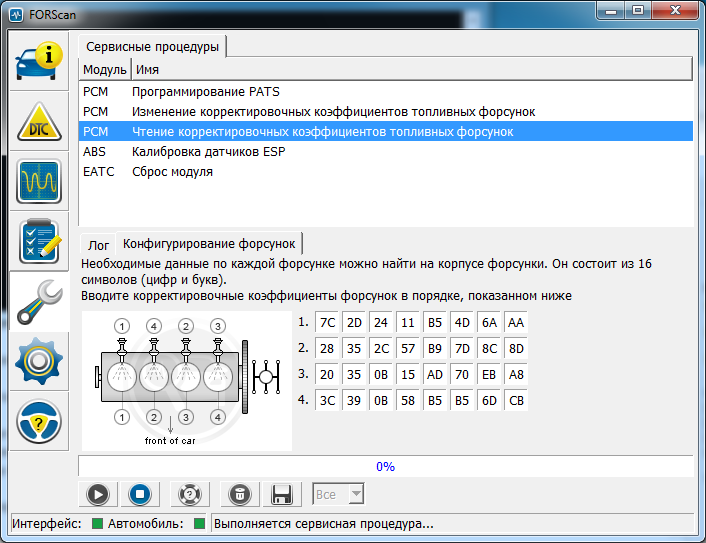Screen dimensions: 706x543
Task: Click injector 4 field '6D'
Action: (489, 400)
